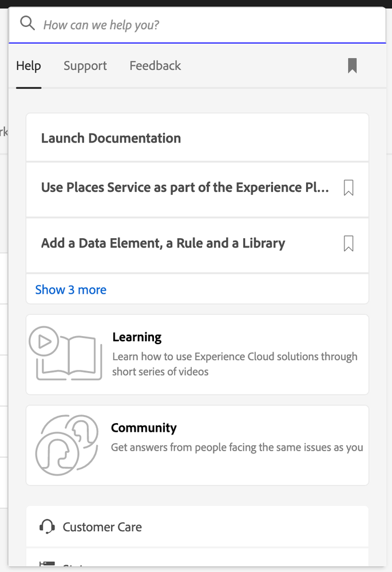Image resolution: width=392 pixels, height=572 pixels.
Task: Open 'Add a Data Element, a Rule and a Library'
Action: pyautogui.click(x=163, y=243)
